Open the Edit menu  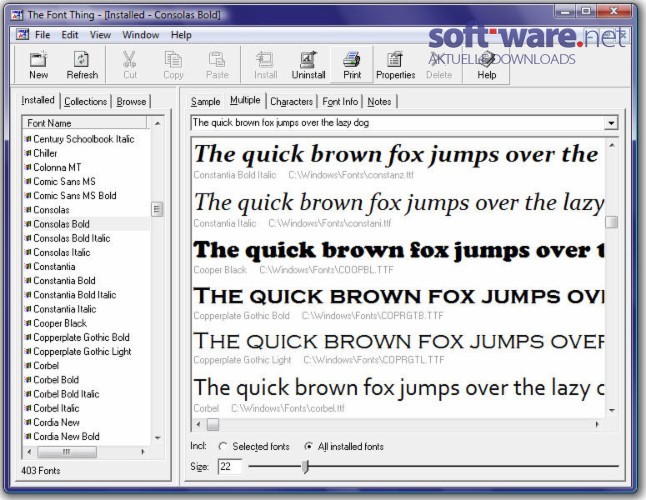pyautogui.click(x=70, y=35)
